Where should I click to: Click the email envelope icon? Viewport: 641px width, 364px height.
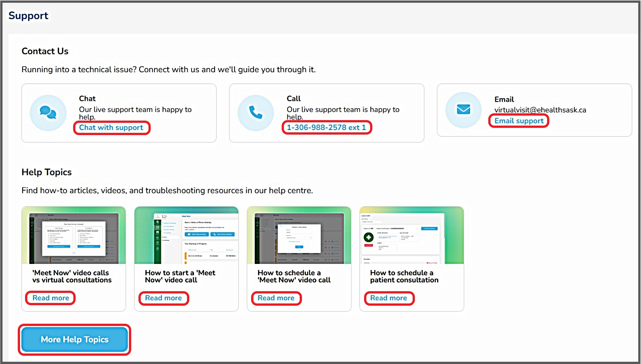tap(463, 110)
